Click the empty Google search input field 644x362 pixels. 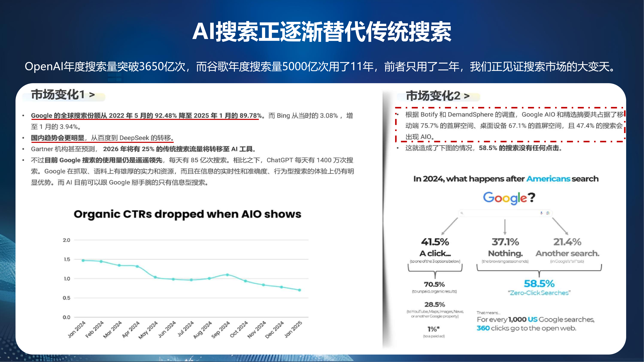[x=500, y=213]
